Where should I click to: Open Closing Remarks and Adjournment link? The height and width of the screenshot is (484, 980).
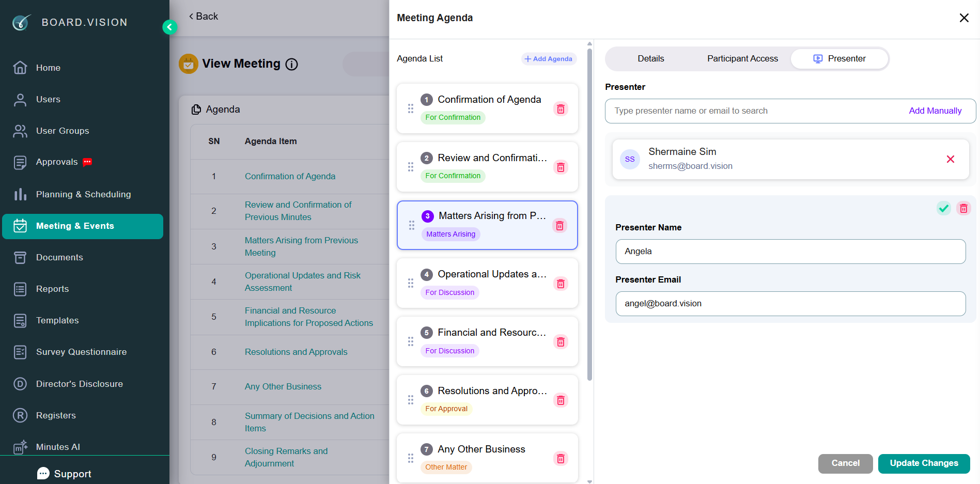(x=286, y=458)
